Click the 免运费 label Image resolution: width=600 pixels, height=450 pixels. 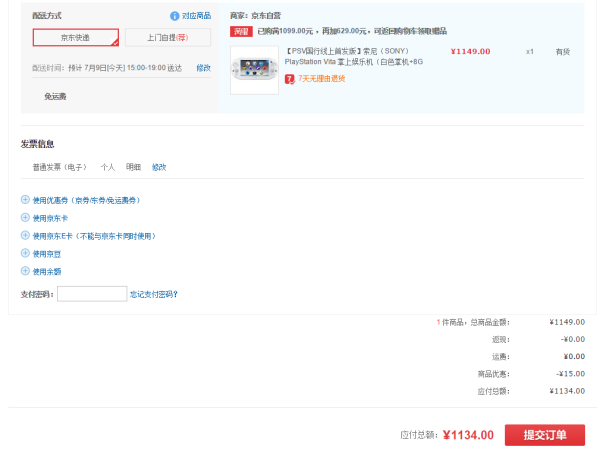55,96
